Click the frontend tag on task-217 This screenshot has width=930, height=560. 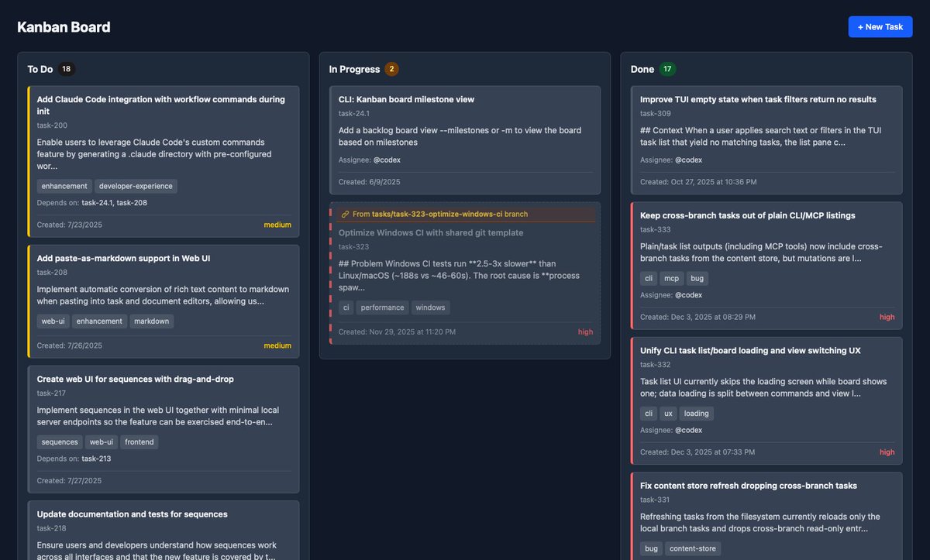pos(139,441)
